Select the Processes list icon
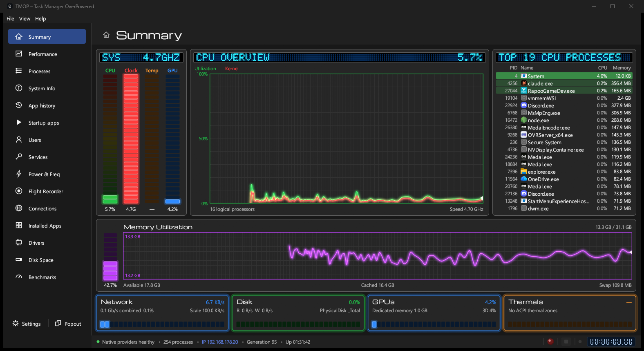 pyautogui.click(x=19, y=71)
